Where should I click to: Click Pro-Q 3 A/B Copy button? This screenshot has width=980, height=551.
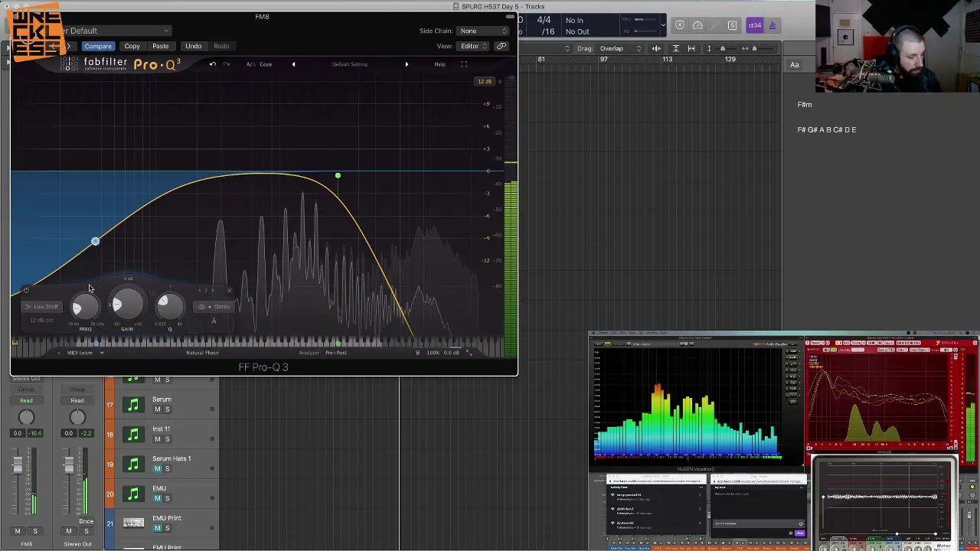tap(266, 64)
